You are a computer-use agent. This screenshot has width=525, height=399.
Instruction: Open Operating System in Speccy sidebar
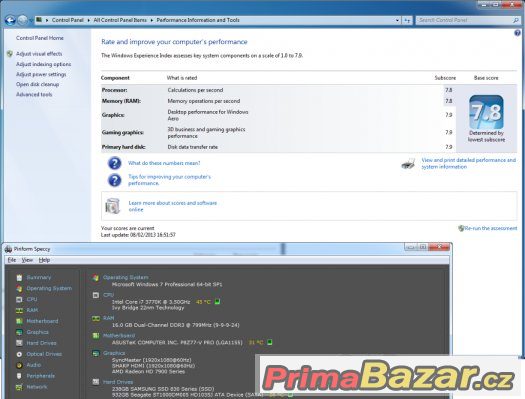coord(49,288)
